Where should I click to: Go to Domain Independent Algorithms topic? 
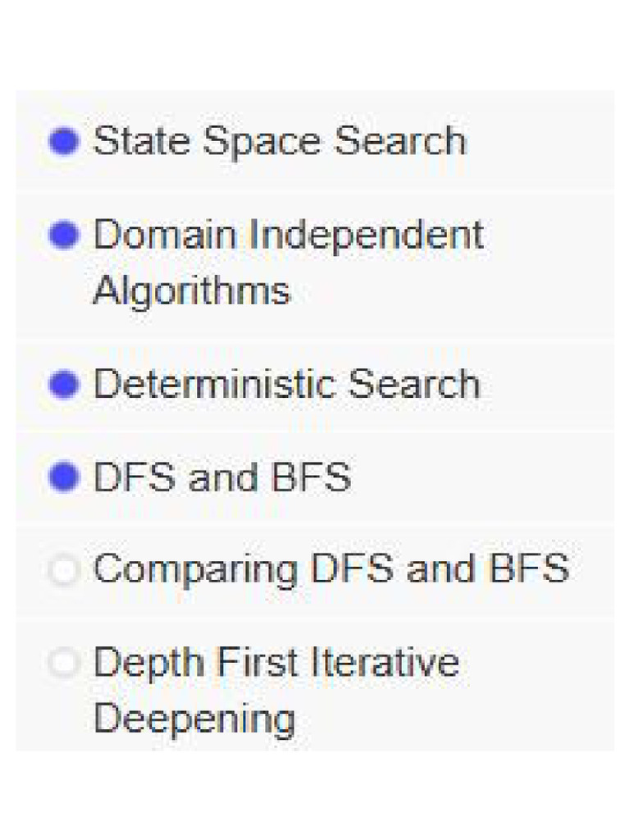tap(287, 236)
